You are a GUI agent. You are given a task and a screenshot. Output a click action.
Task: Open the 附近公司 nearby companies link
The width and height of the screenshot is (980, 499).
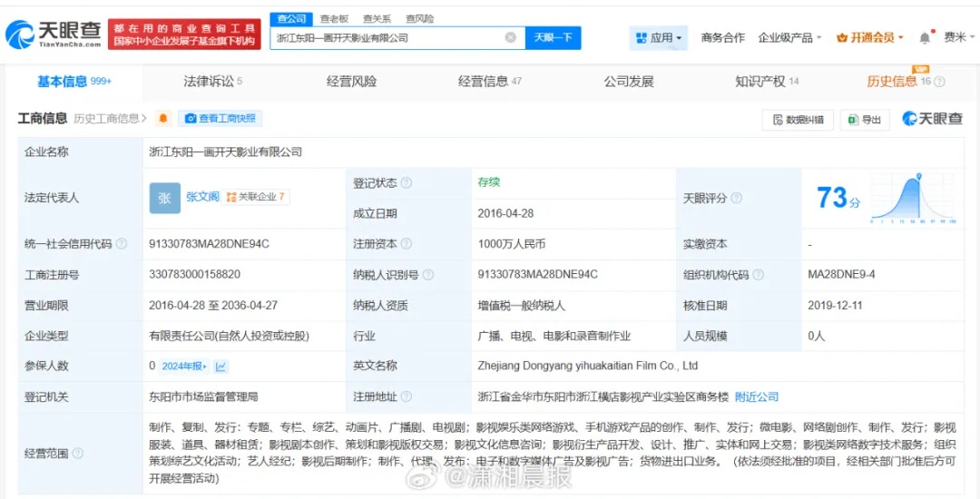click(x=757, y=396)
